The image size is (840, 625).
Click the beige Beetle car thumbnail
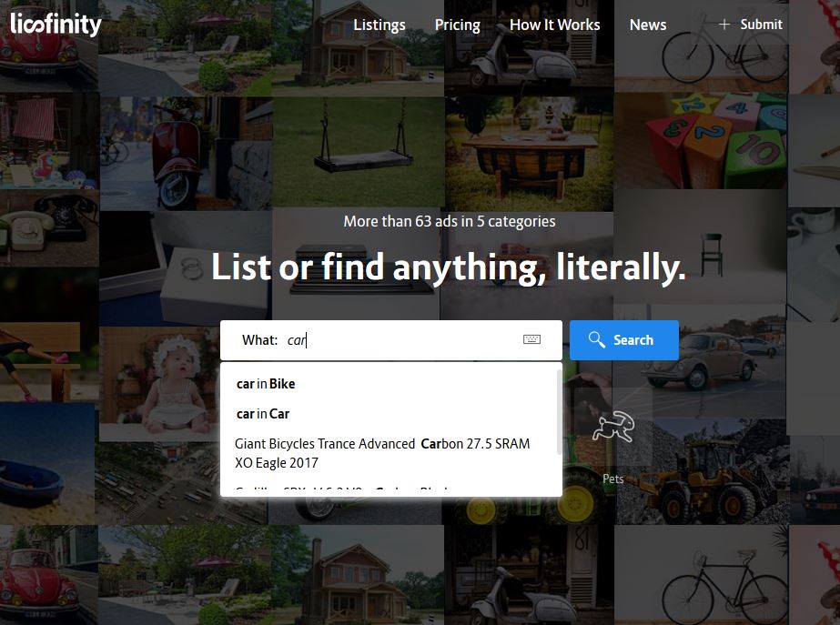click(x=700, y=361)
